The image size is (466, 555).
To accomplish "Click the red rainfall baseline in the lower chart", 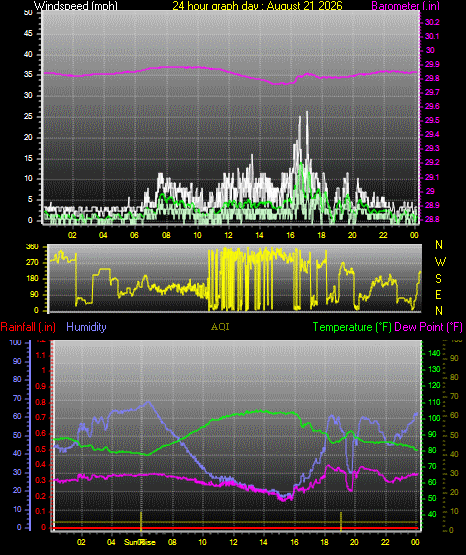I will 236,528.
